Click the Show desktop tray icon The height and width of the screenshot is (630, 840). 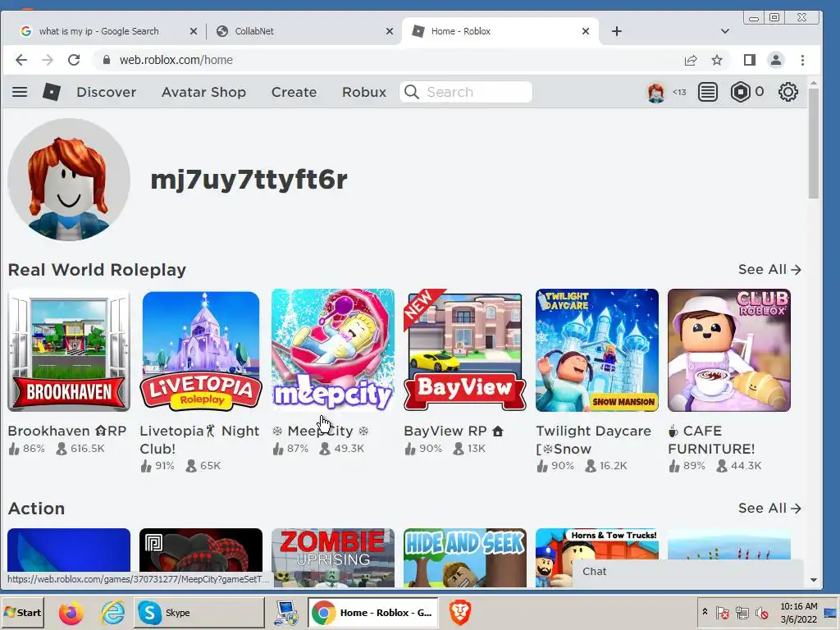pyautogui.click(x=831, y=612)
